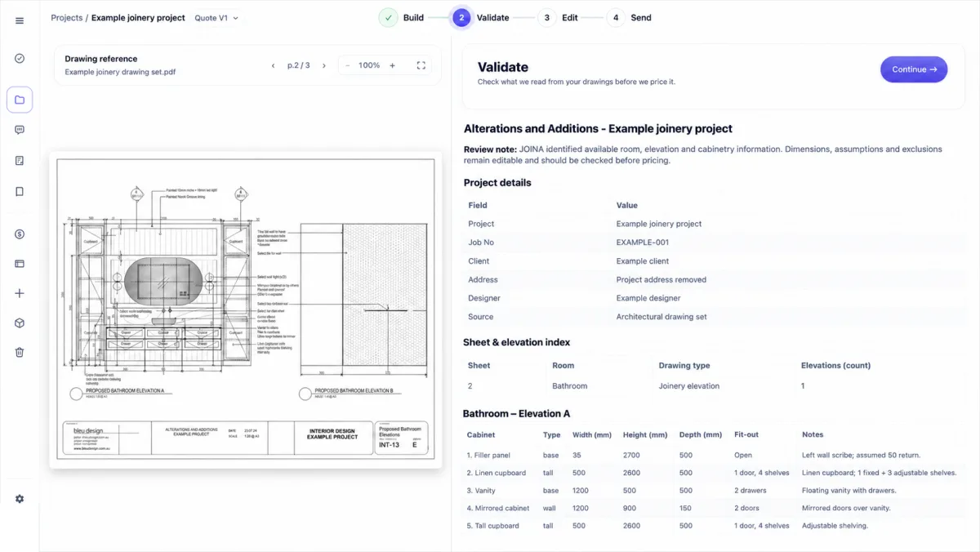Screen dimensions: 980x552
Task: Open settings gear at sidebar bottom
Action: pyautogui.click(x=20, y=499)
